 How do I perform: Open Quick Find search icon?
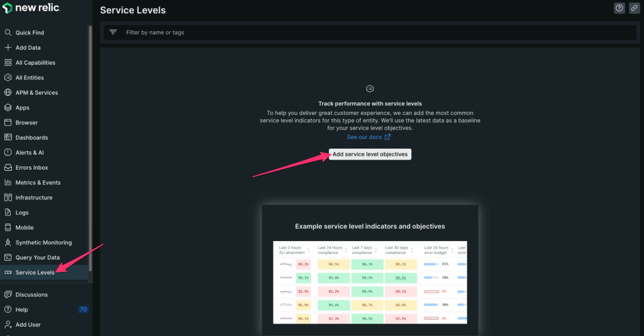click(8, 33)
